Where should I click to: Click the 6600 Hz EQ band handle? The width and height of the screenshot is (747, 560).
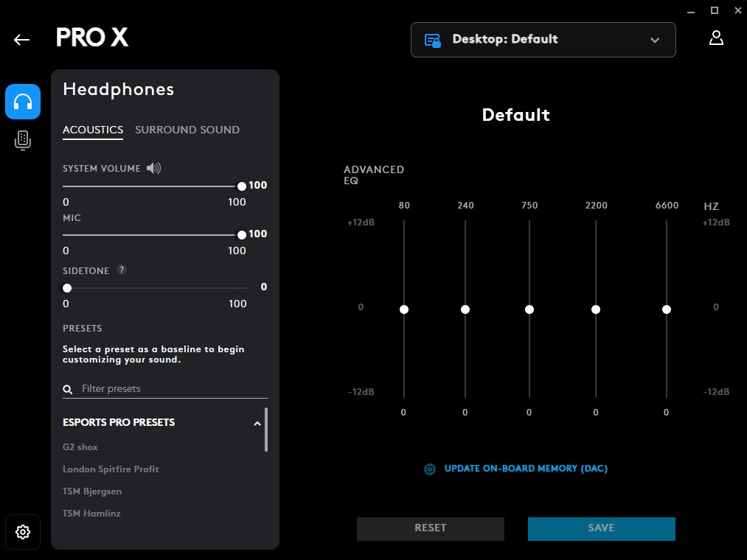[667, 309]
